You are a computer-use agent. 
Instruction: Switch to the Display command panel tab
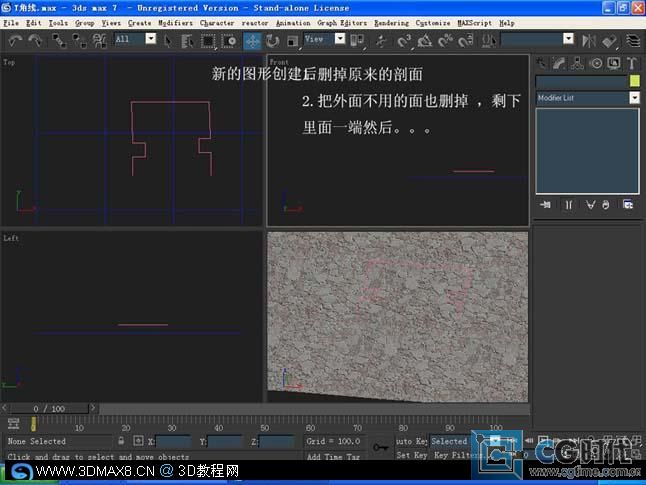click(x=614, y=63)
